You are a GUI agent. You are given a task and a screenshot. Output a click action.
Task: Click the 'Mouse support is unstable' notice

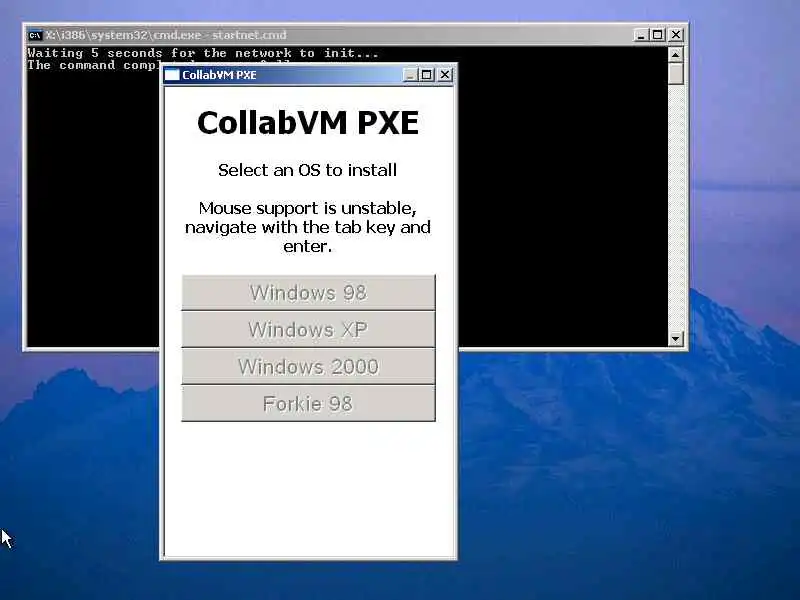308,227
